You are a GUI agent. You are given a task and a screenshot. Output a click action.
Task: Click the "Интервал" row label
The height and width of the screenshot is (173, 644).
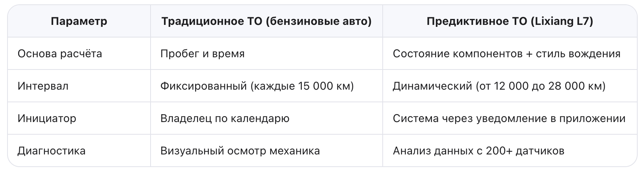[x=43, y=86]
